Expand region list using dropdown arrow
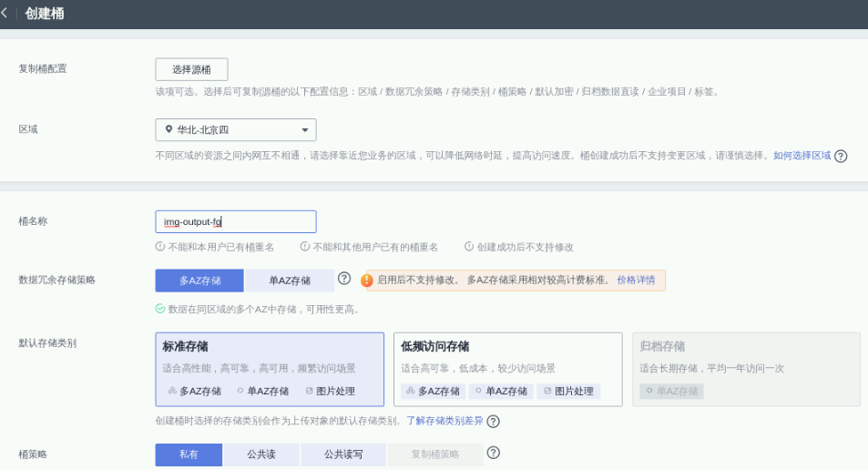Viewport: 868px width, 470px height. click(304, 131)
